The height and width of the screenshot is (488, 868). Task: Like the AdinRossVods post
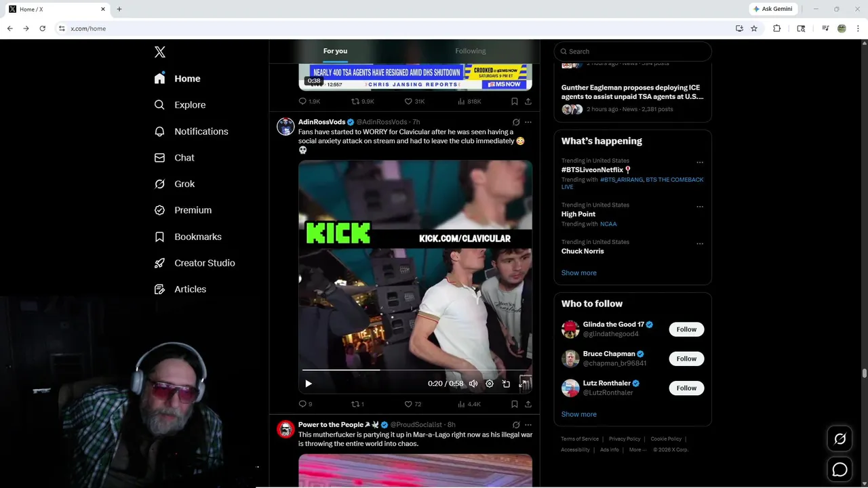[x=412, y=404]
